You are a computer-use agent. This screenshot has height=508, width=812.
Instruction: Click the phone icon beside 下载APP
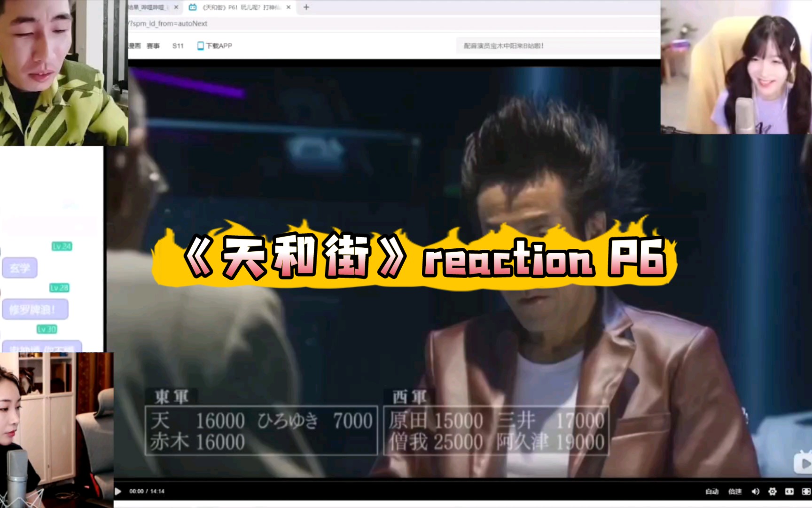[x=201, y=46]
